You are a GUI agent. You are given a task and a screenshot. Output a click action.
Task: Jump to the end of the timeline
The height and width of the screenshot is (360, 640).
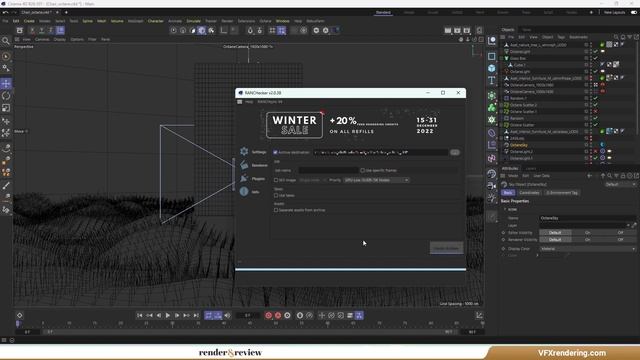click(x=196, y=316)
